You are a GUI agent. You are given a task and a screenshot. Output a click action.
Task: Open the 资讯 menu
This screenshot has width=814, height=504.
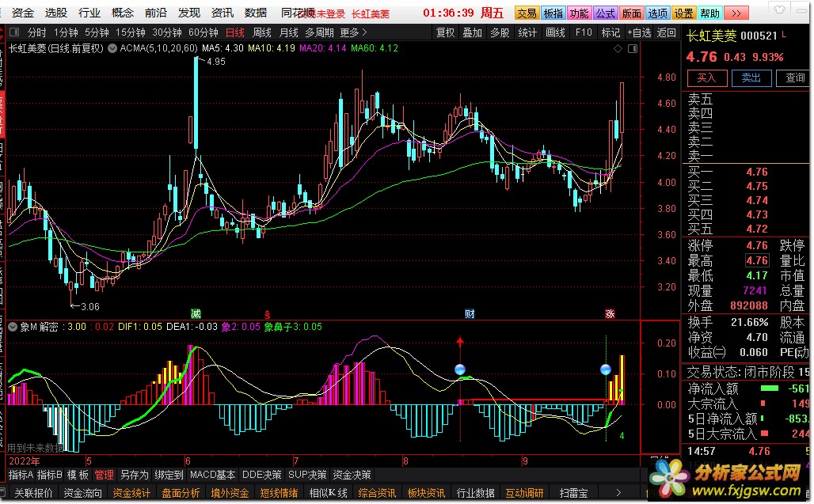coord(223,13)
